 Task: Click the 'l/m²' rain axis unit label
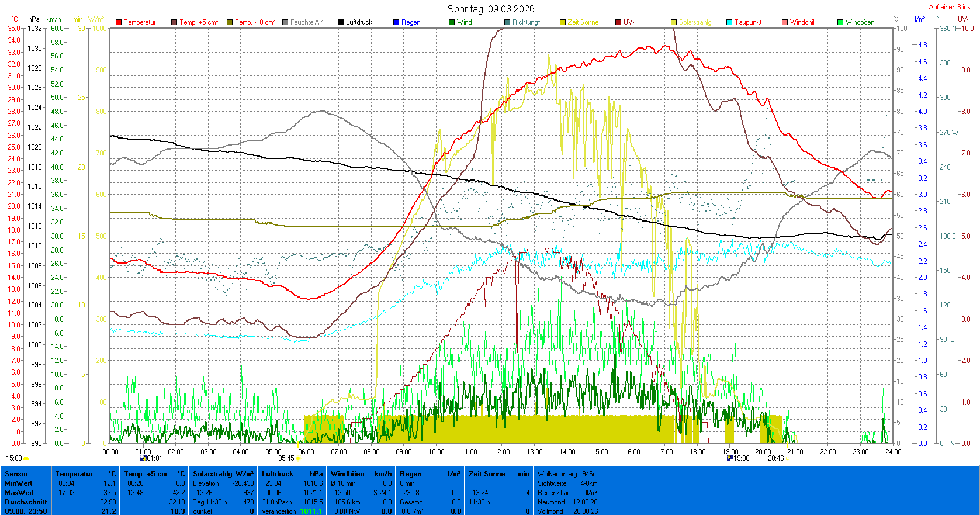pos(920,19)
